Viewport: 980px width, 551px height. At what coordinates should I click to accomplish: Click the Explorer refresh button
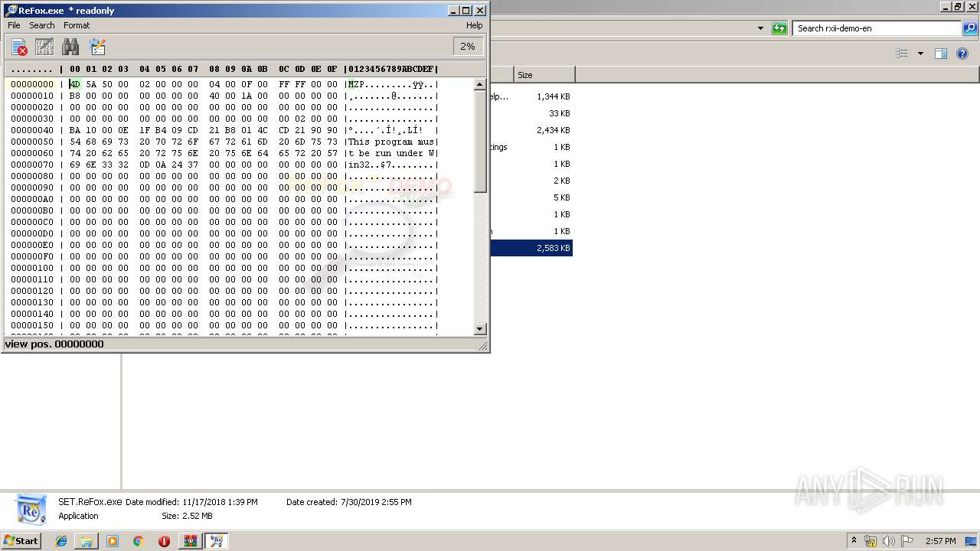pyautogui.click(x=779, y=28)
